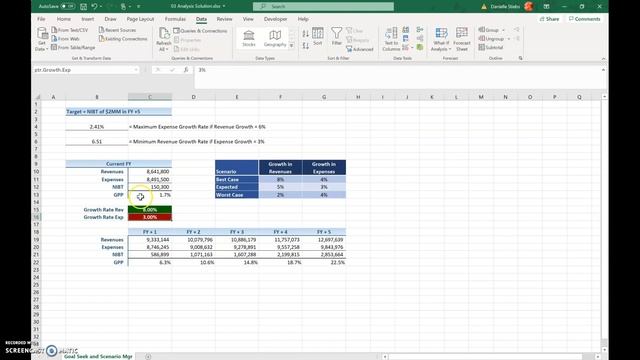Click the Ribbon Display Options icon
Image resolution: width=640 pixels, height=360 pixels.
[546, 7]
